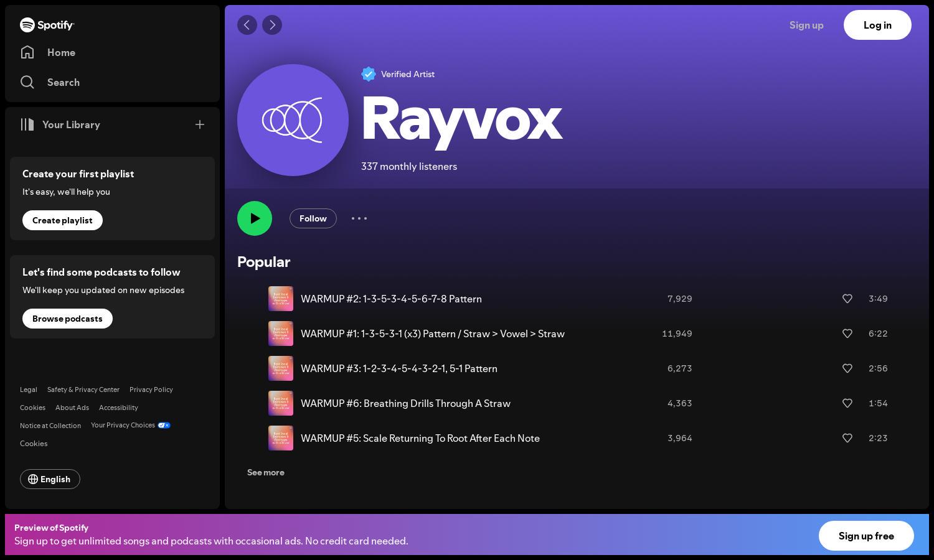This screenshot has width=934, height=560.
Task: Click the 1:54 duration of WARMUP #6
Action: pyautogui.click(x=878, y=403)
